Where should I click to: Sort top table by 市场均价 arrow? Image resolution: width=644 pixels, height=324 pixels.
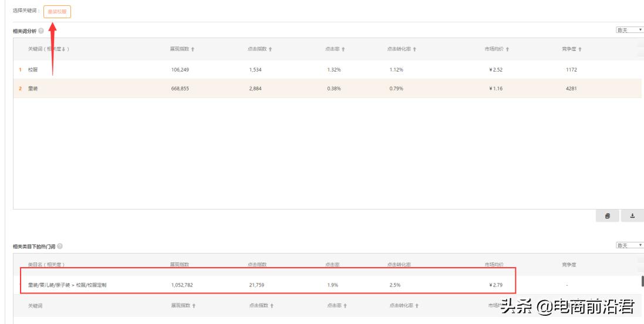(507, 49)
